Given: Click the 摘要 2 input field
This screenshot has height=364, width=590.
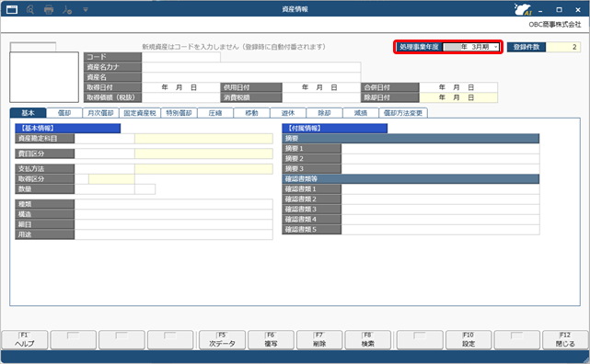Looking at the screenshot, I should pyautogui.click(x=440, y=158).
